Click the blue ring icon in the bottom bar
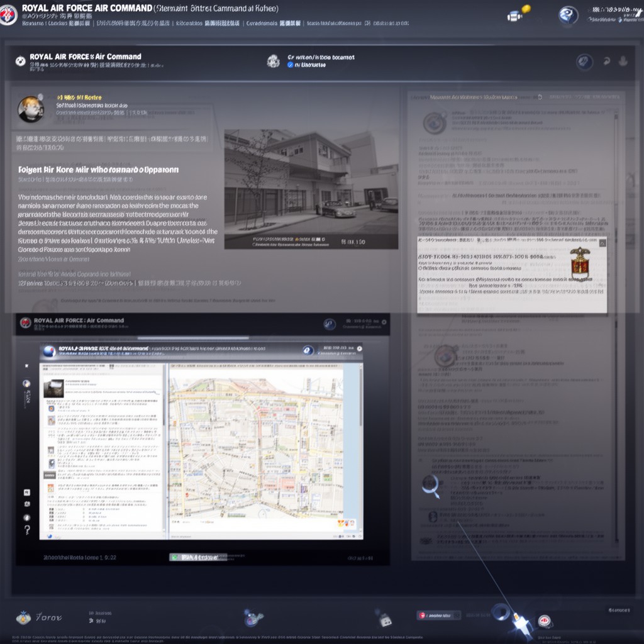The width and height of the screenshot is (644, 644). 501,612
